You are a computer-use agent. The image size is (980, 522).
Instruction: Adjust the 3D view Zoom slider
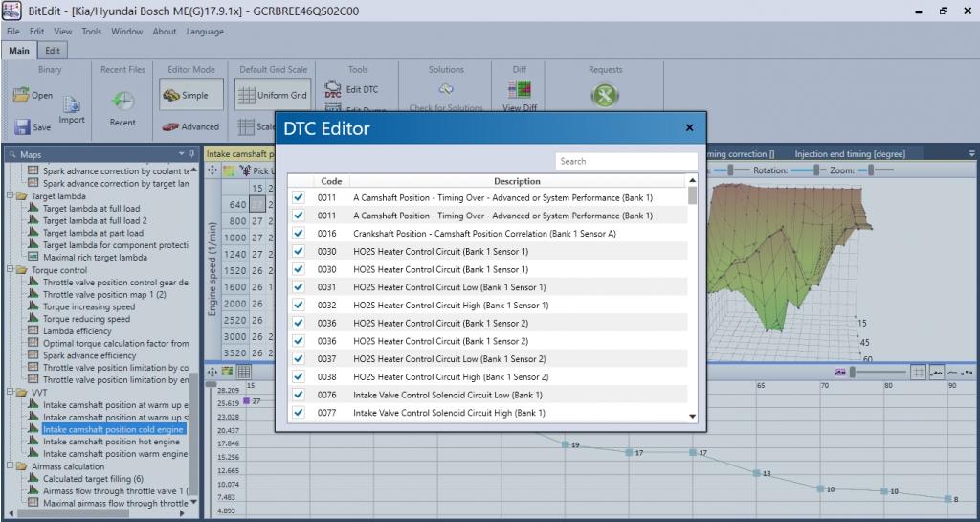pos(876,170)
